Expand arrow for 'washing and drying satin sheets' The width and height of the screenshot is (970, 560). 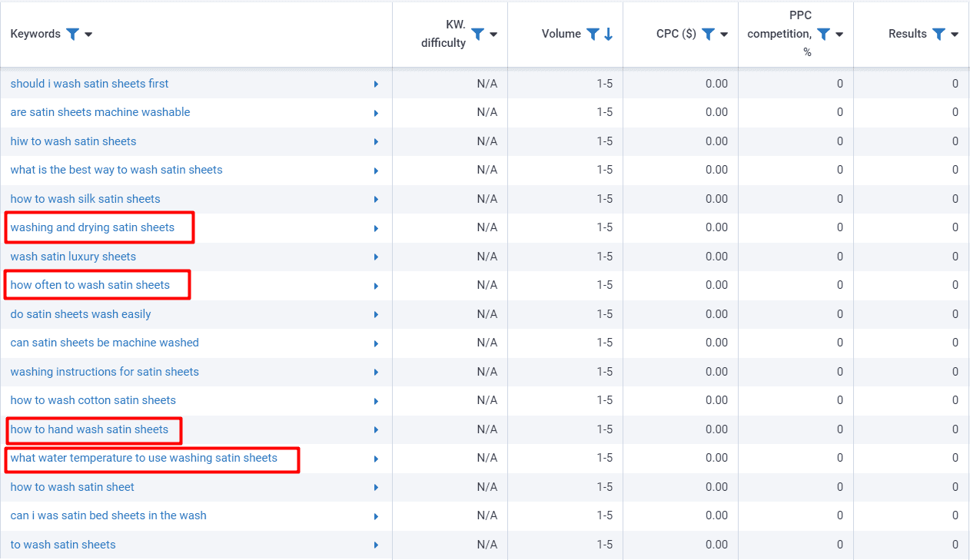(x=376, y=228)
